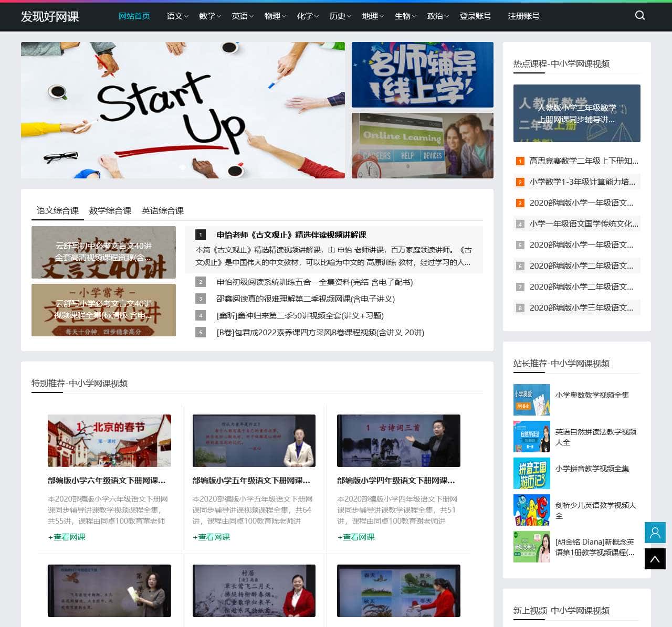Open the 剑桥少儿英语 course thumbnail icon
This screenshot has height=627, width=672.
click(531, 510)
